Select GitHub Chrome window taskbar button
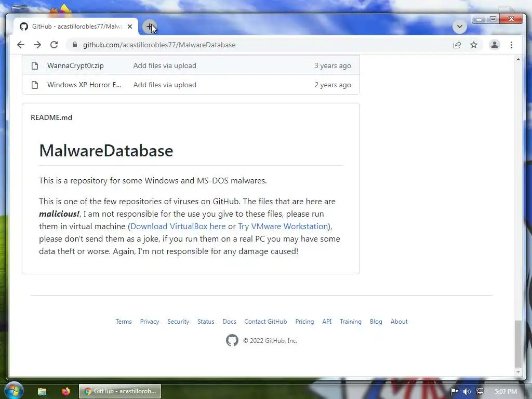 pyautogui.click(x=120, y=391)
